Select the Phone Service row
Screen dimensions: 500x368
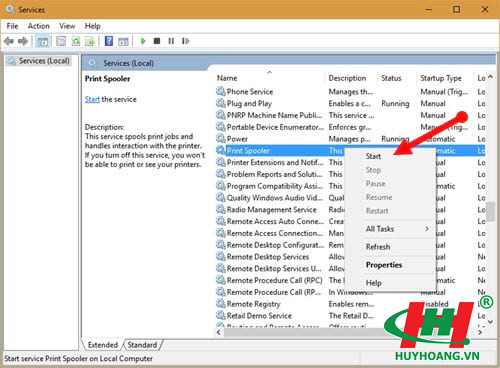click(x=350, y=92)
